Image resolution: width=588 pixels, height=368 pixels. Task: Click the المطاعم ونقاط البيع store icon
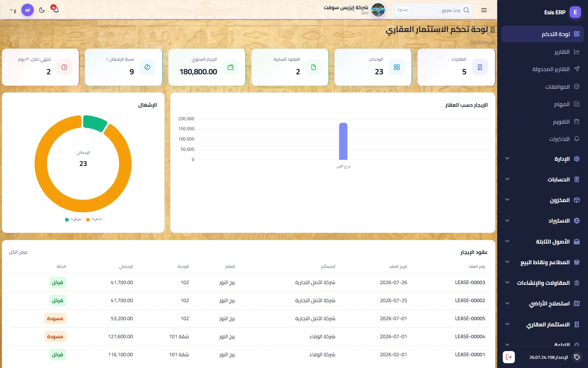(577, 262)
